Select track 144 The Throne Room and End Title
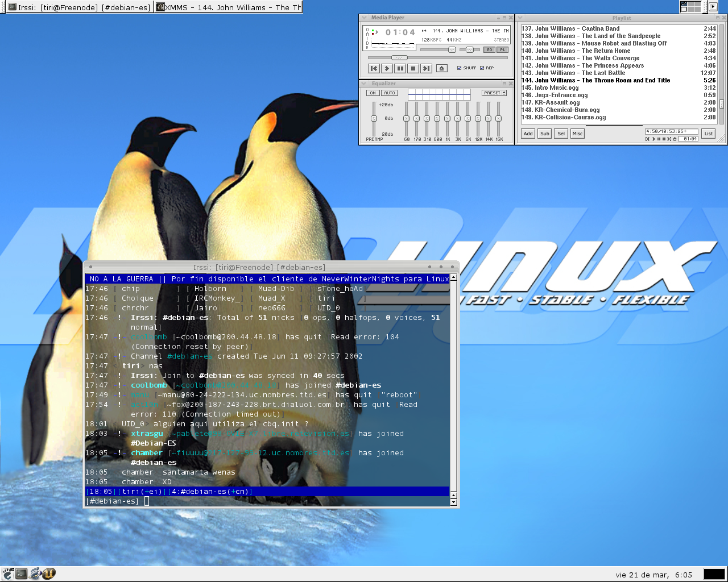 coord(618,80)
